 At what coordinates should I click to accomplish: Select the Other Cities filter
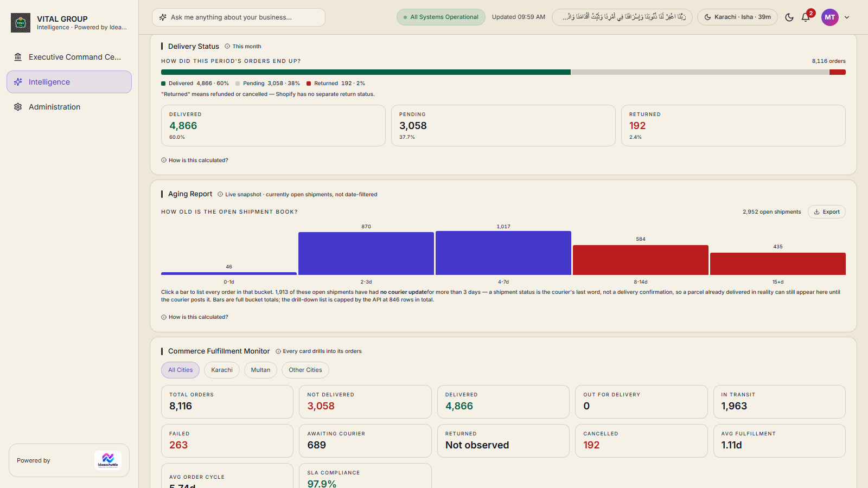coord(305,370)
